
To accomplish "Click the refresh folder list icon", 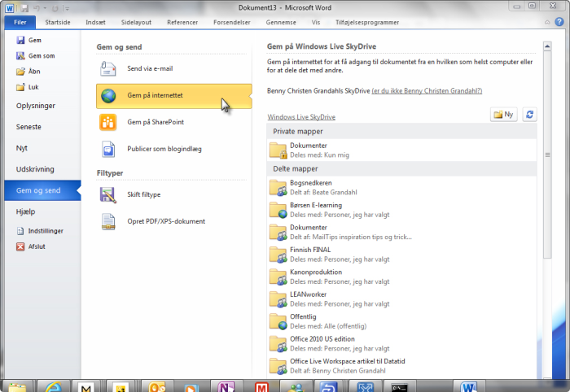I will (529, 115).
